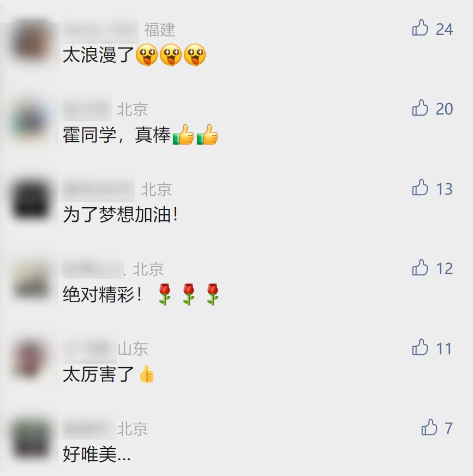Click the comment text '好唯美...'
The height and width of the screenshot is (476, 473).
pos(97,454)
